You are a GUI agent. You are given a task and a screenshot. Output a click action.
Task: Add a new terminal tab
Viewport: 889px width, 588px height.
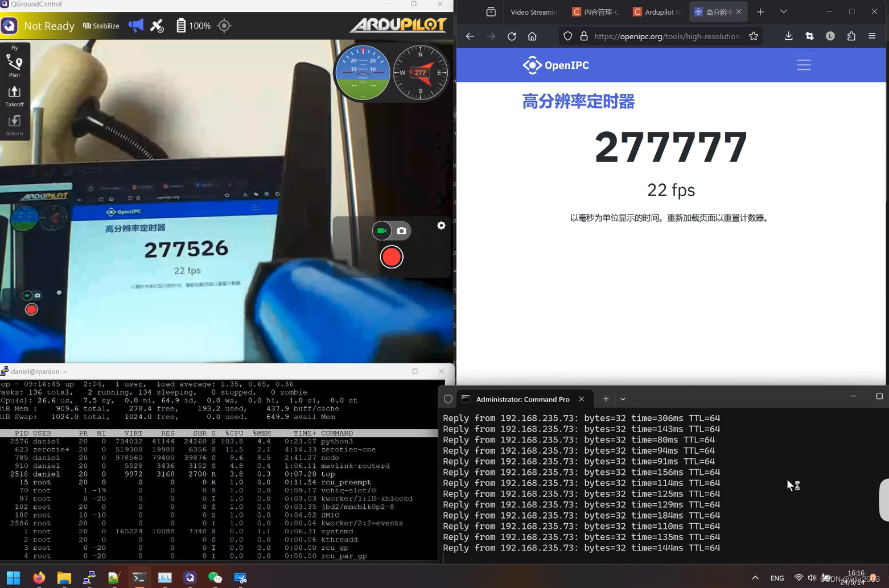point(606,399)
